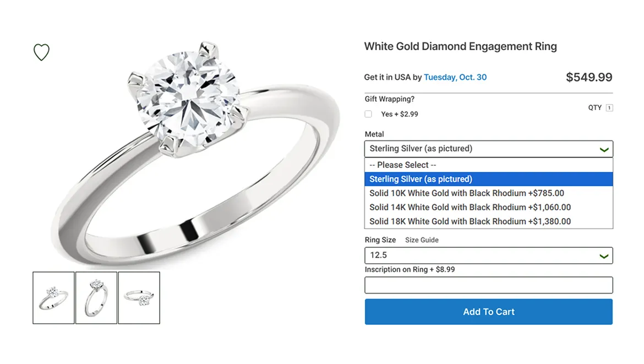
Task: Click the Ring Size green chevron arrow
Action: pyautogui.click(x=604, y=257)
